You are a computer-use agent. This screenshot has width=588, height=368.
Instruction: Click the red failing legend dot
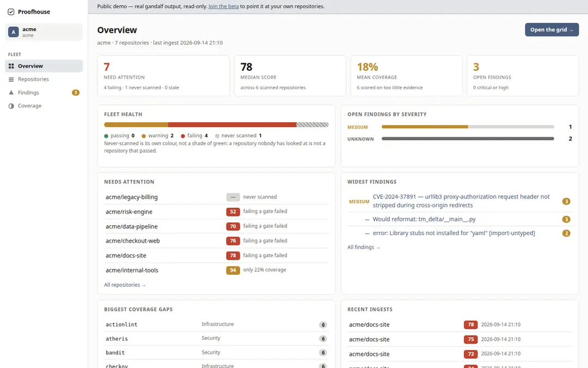[183, 136]
